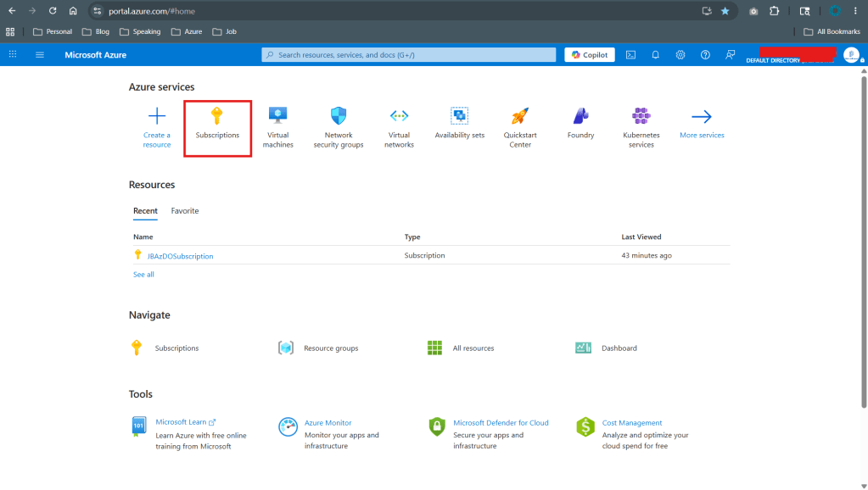Image resolution: width=868 pixels, height=490 pixels.
Task: Open the app launcher grid in Azure header
Action: coord(13,55)
